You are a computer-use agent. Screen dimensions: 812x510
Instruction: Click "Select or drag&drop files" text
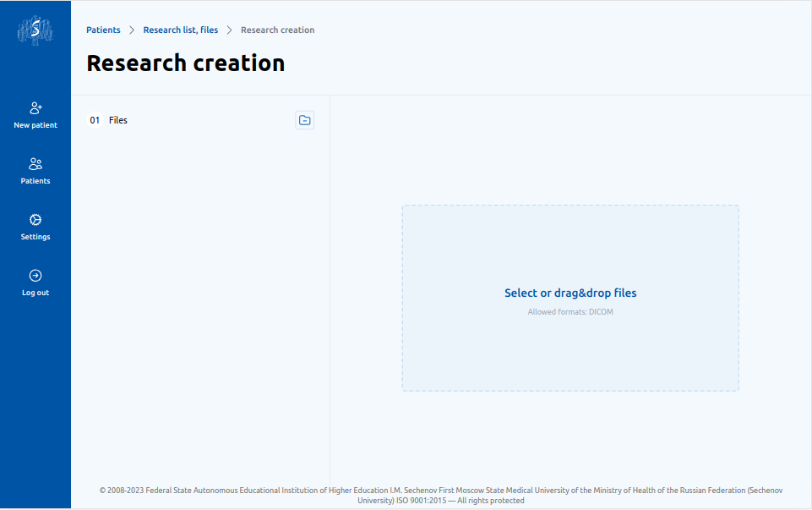pos(570,293)
